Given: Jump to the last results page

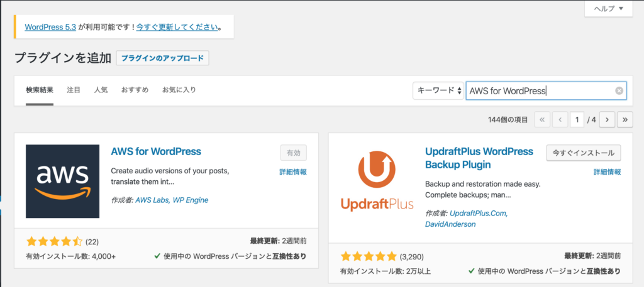Looking at the screenshot, I should pos(625,120).
